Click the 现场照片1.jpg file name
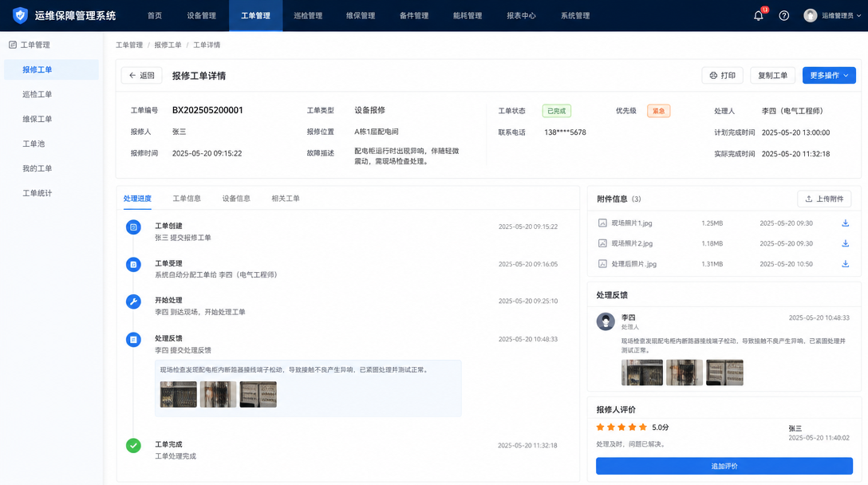The width and height of the screenshot is (868, 485). click(632, 223)
